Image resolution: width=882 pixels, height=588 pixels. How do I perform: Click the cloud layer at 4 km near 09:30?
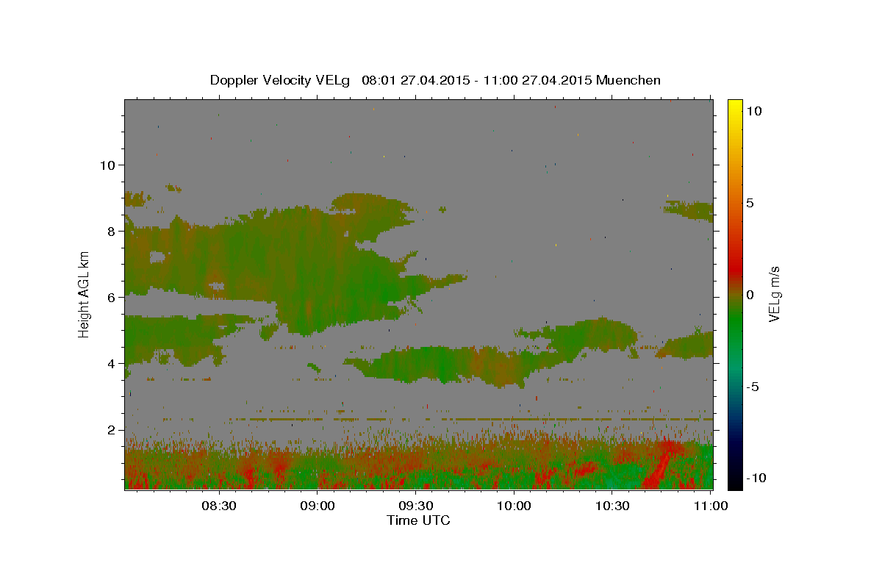click(448, 365)
